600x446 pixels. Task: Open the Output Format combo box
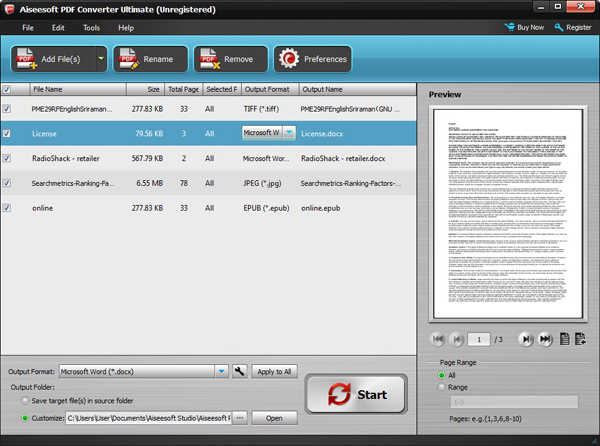click(144, 371)
